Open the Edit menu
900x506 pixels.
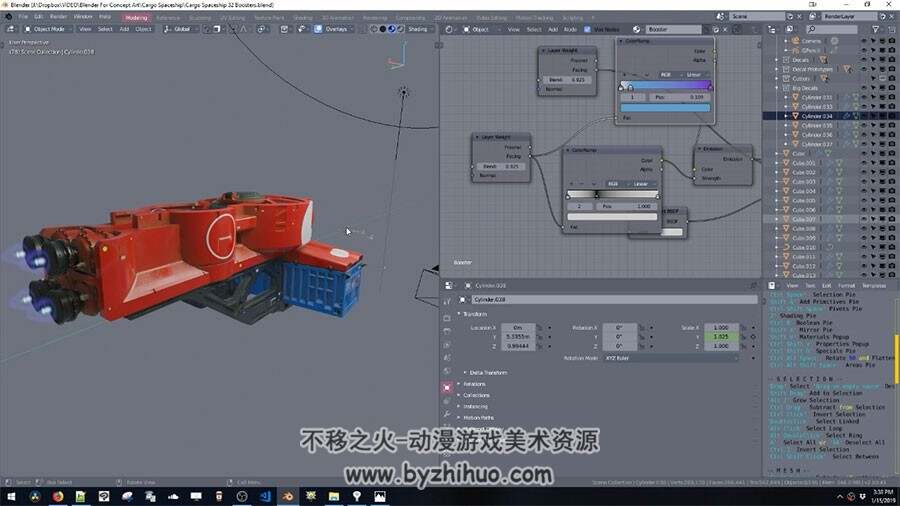pos(38,17)
